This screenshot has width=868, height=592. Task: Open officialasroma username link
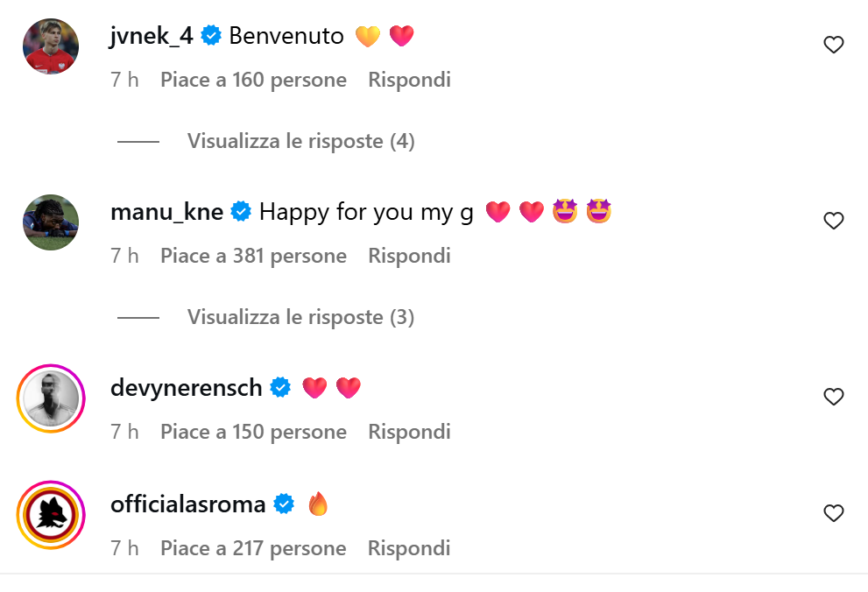click(188, 504)
